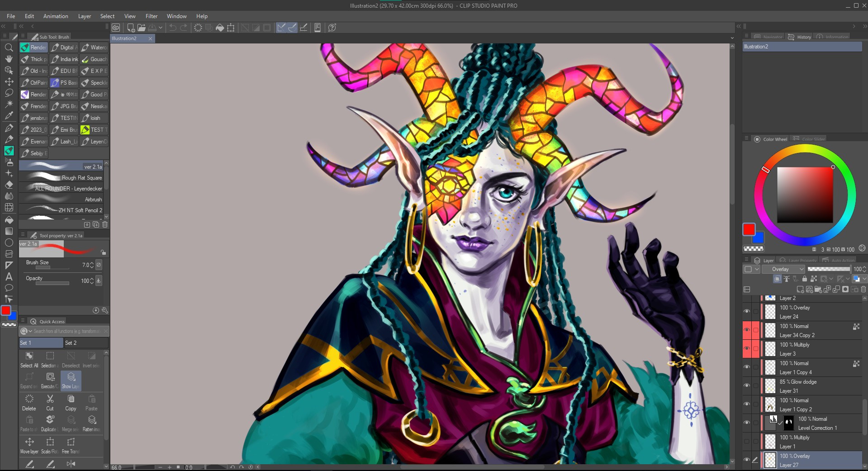Open the File menu
This screenshot has height=471, width=868.
[11, 16]
